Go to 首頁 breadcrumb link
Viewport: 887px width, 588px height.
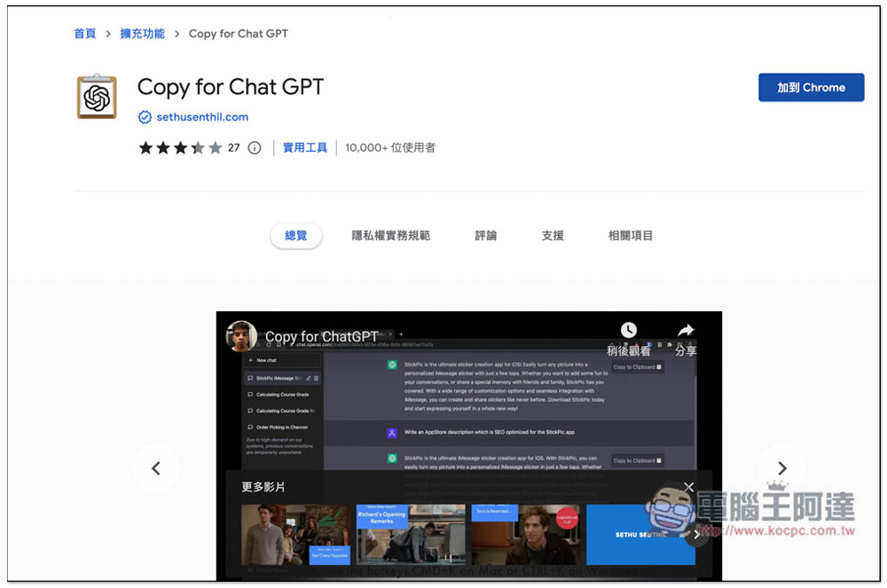point(85,34)
